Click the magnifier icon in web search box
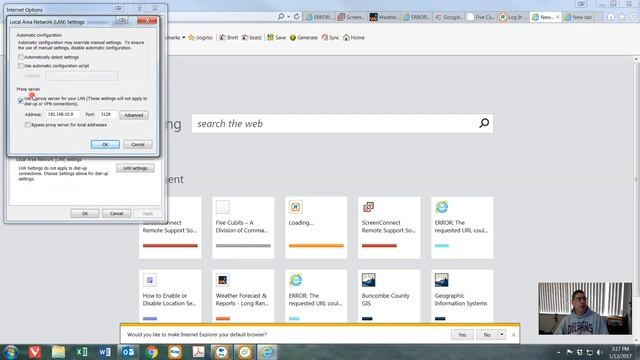 (484, 123)
